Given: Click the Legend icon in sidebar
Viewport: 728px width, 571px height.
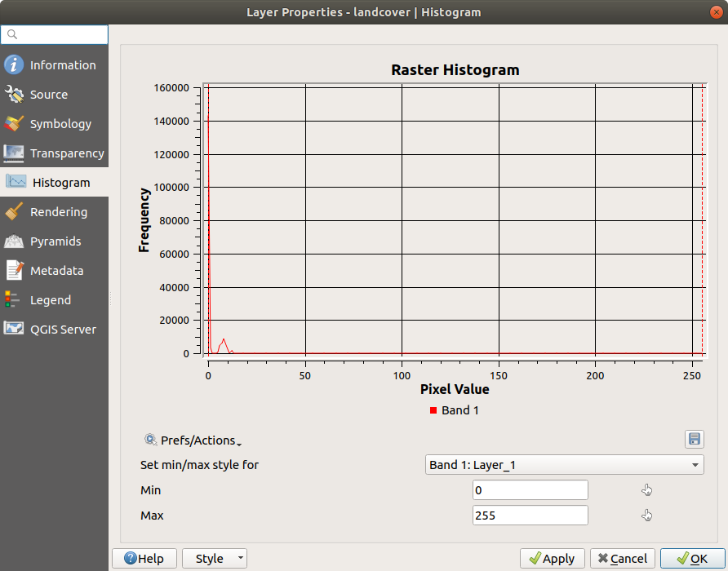Looking at the screenshot, I should pos(14,300).
